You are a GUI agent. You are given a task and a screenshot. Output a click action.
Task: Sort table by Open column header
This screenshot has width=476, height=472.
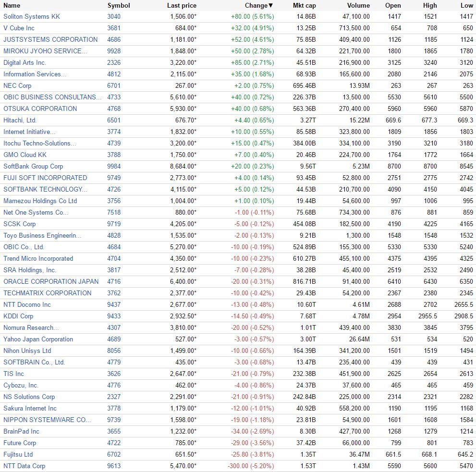(x=393, y=5)
